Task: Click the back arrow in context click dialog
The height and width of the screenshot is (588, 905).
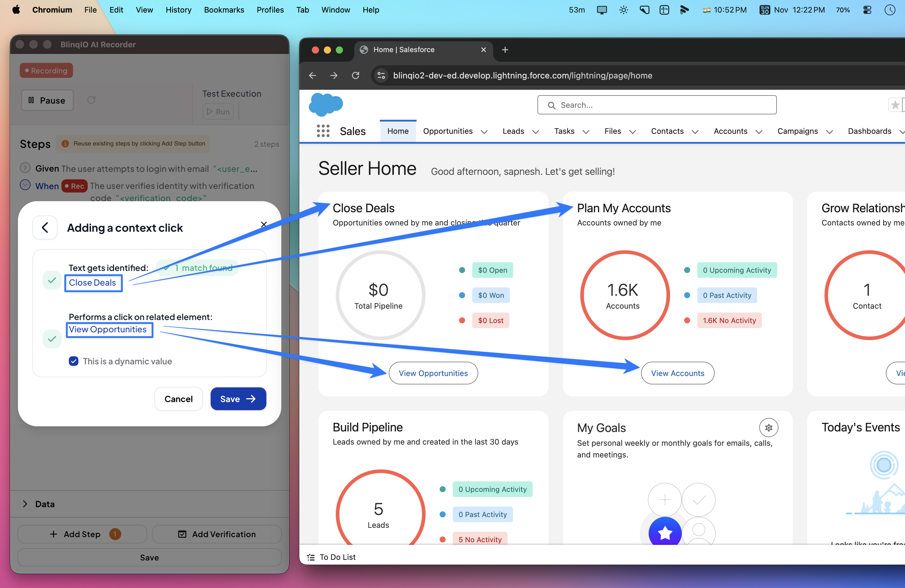Action: coord(45,228)
